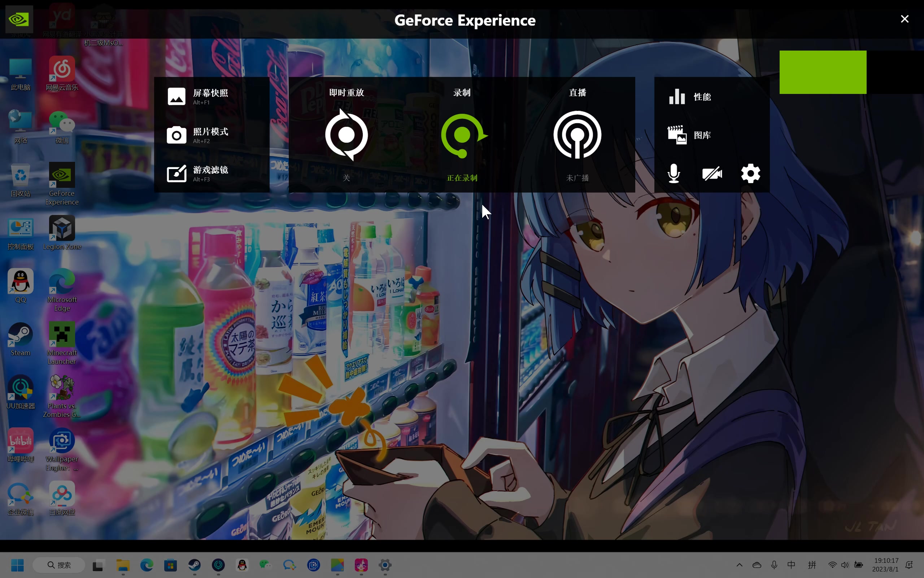
Task: Open Microsoft Store from taskbar
Action: pos(171,565)
